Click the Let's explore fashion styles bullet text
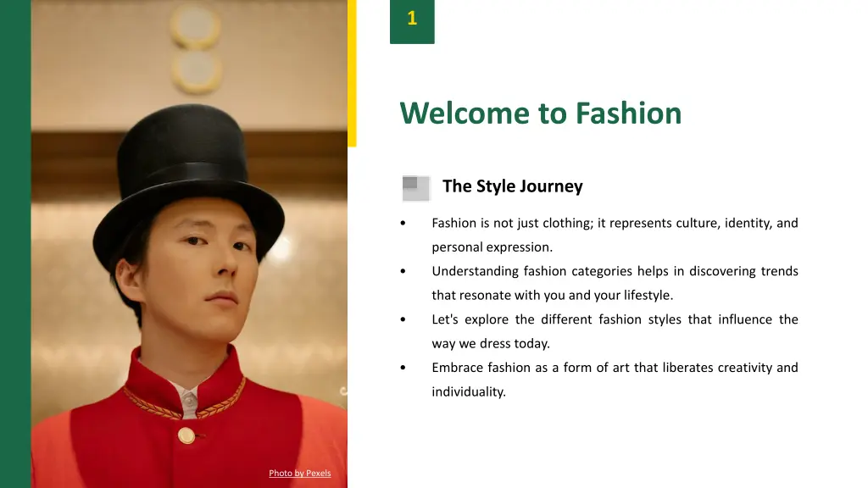This screenshot has height=488, width=868. pos(615,331)
